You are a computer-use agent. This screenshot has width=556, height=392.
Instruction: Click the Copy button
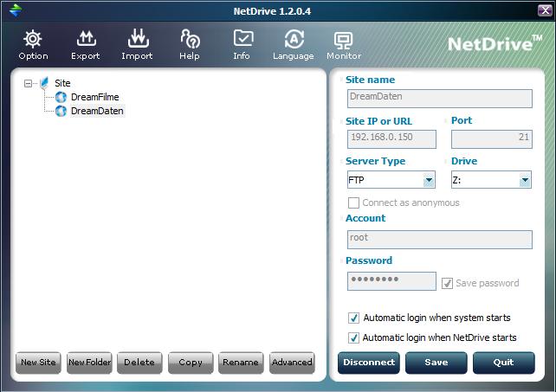tap(191, 363)
